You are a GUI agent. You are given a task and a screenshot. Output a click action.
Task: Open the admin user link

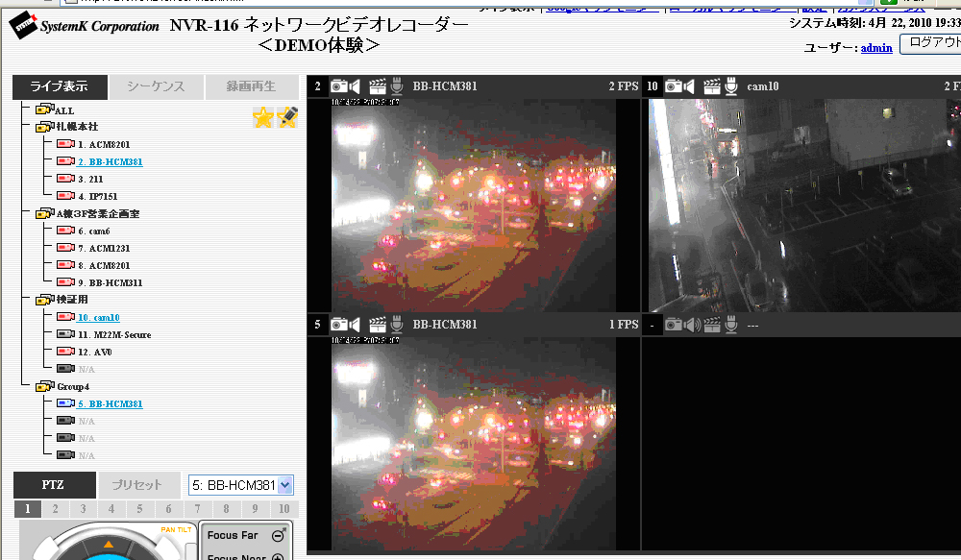876,48
